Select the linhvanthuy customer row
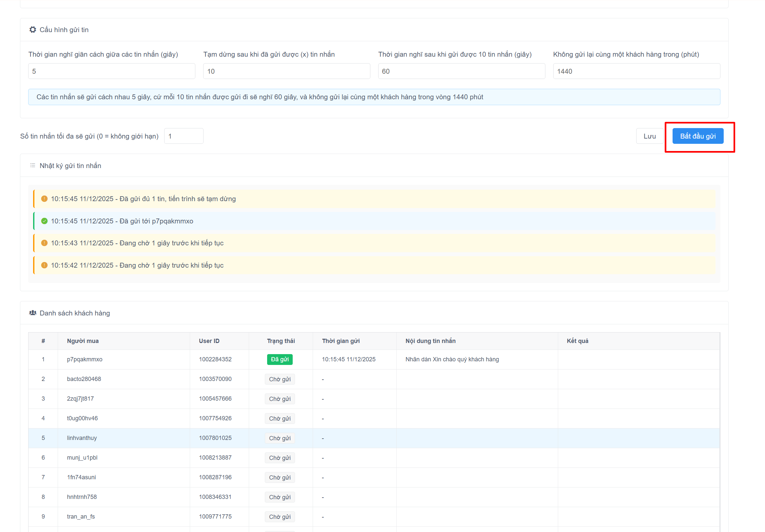 point(82,438)
